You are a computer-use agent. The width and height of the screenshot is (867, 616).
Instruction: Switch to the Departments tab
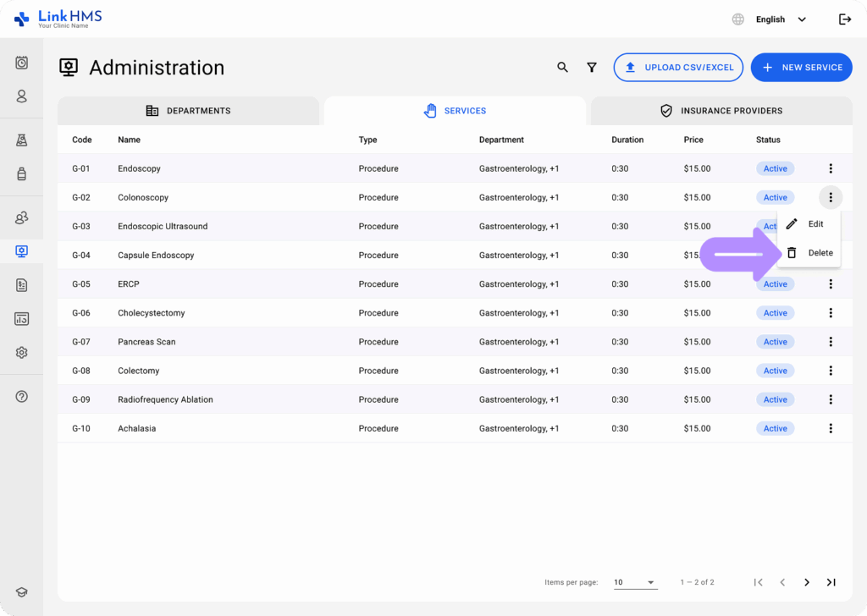[188, 111]
